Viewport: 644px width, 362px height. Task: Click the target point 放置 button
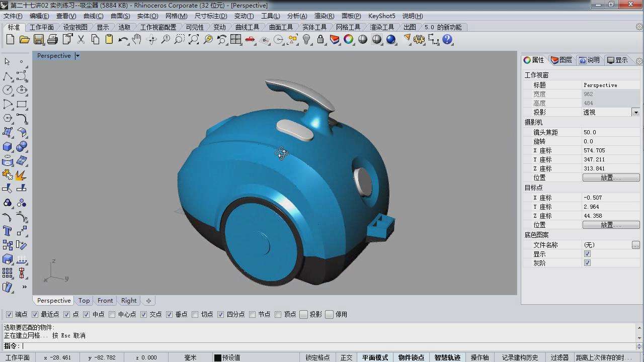(611, 225)
